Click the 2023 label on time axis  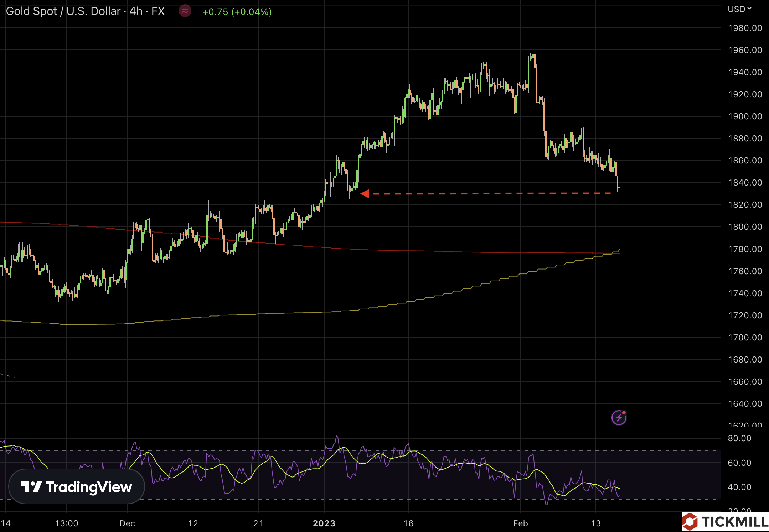point(324,523)
